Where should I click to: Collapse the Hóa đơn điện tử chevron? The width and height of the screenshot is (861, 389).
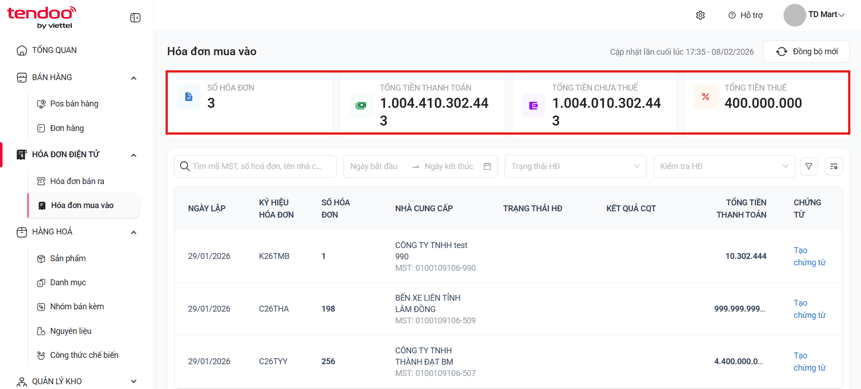133,155
